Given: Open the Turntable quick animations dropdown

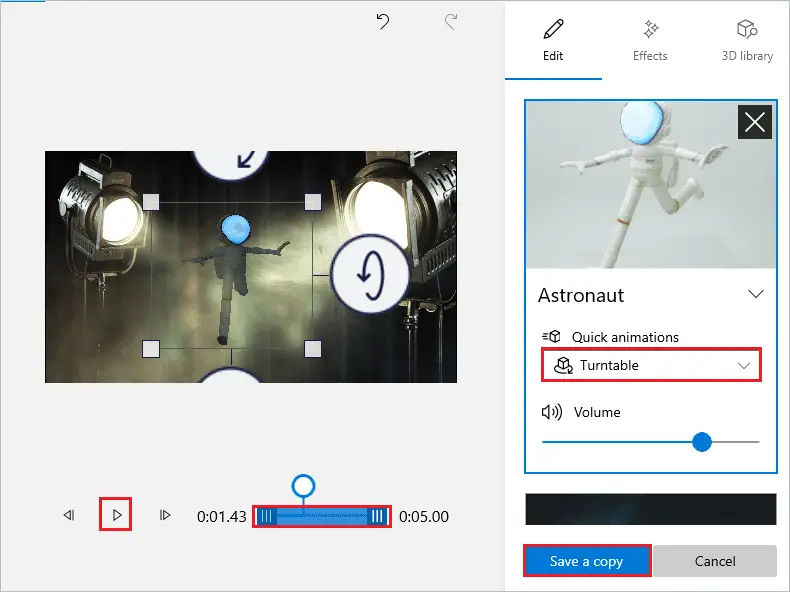Looking at the screenshot, I should coord(651,365).
